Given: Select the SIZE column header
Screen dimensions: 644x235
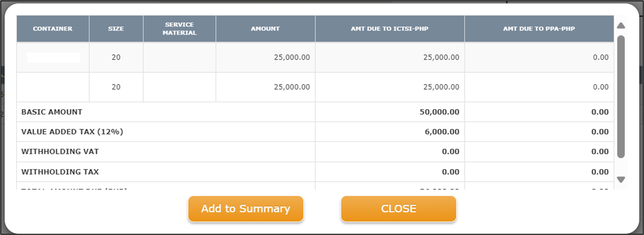Looking at the screenshot, I should (x=116, y=29).
